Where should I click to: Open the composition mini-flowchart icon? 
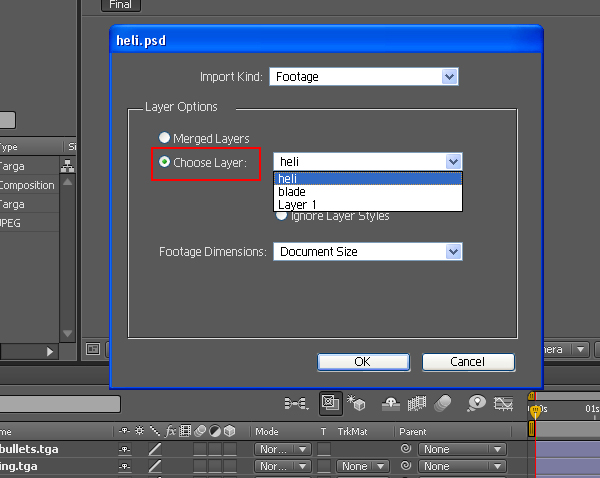(297, 403)
